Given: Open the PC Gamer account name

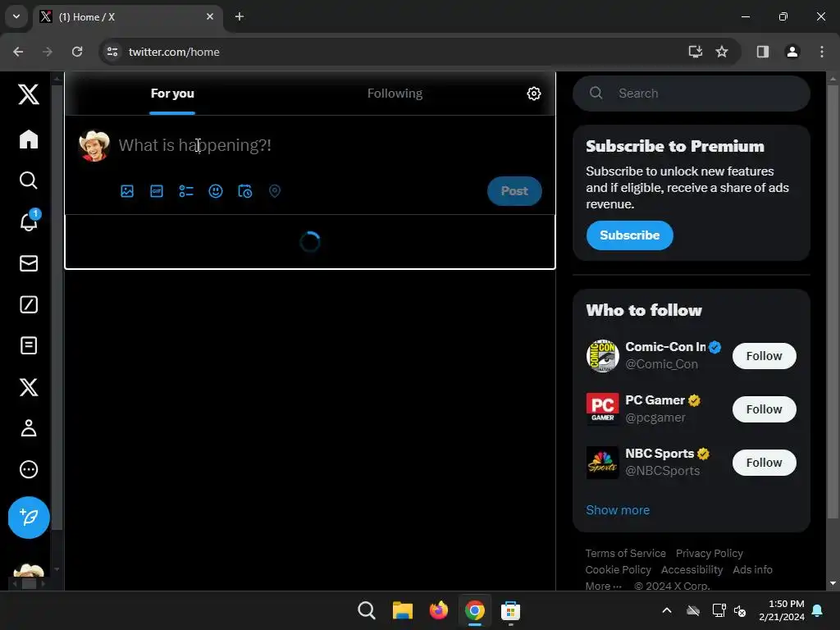Looking at the screenshot, I should [x=655, y=400].
